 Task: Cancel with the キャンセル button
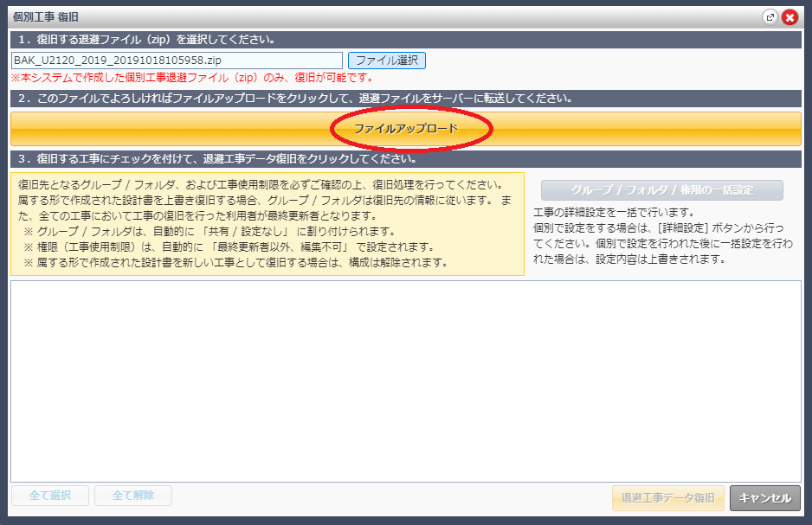point(765,498)
